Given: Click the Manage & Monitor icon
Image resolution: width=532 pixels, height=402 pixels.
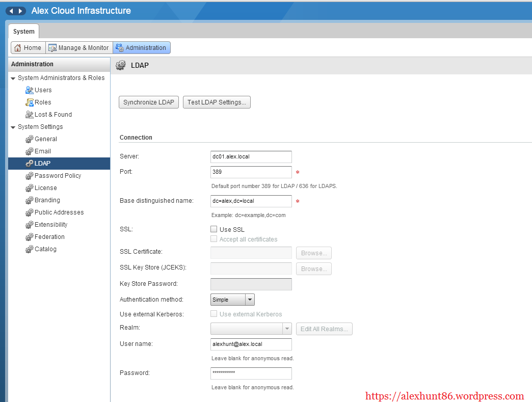Looking at the screenshot, I should point(52,48).
